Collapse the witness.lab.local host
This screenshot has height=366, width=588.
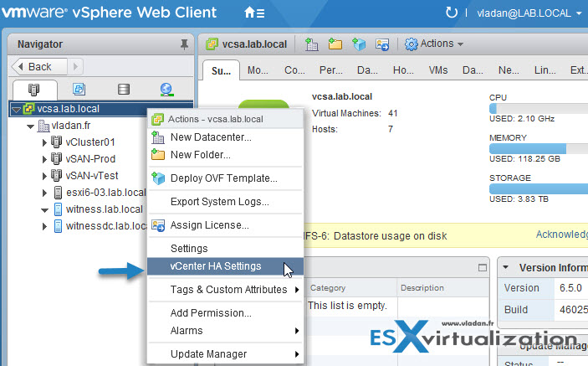(44, 210)
